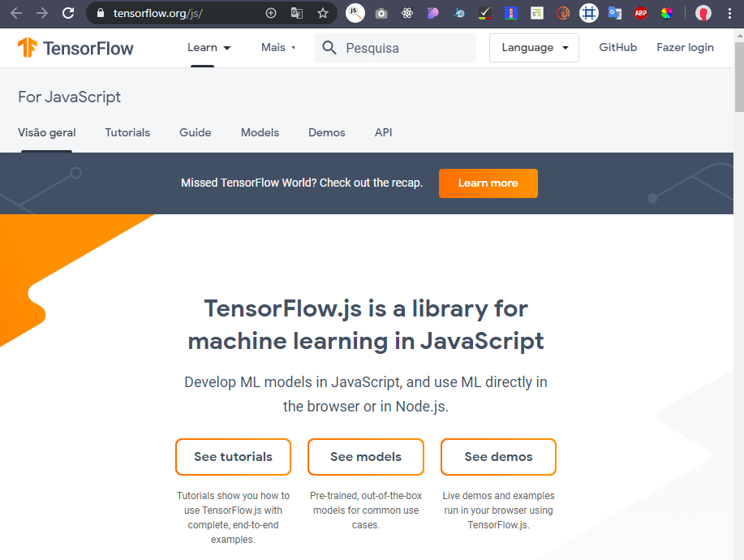The height and width of the screenshot is (560, 744).
Task: Click the TensorFlow logo
Action: [75, 48]
